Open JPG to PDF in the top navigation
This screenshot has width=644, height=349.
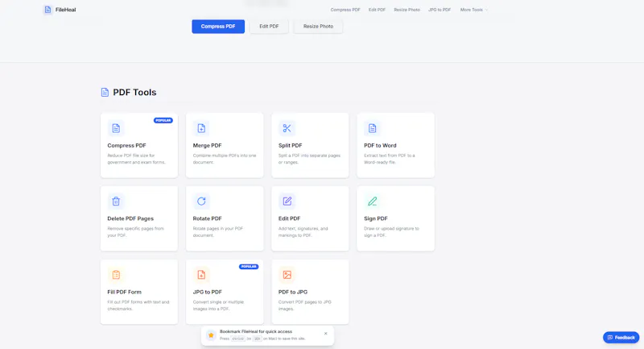click(x=440, y=10)
